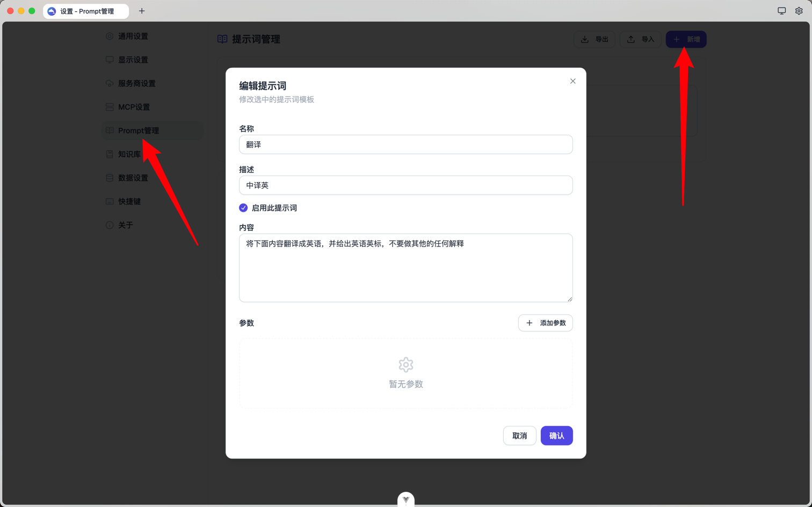The width and height of the screenshot is (812, 507).
Task: Open 显示设置 in the sidebar
Action: 153,60
